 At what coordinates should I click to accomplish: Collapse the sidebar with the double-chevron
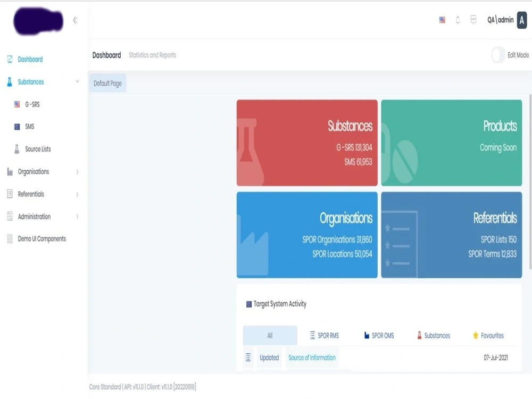click(x=75, y=20)
